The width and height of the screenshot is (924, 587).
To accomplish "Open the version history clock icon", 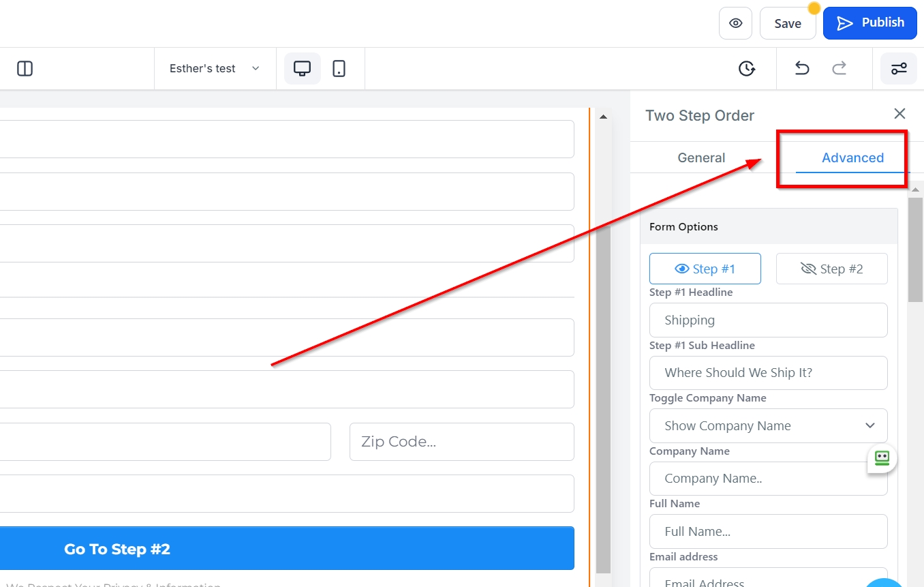I will [747, 68].
